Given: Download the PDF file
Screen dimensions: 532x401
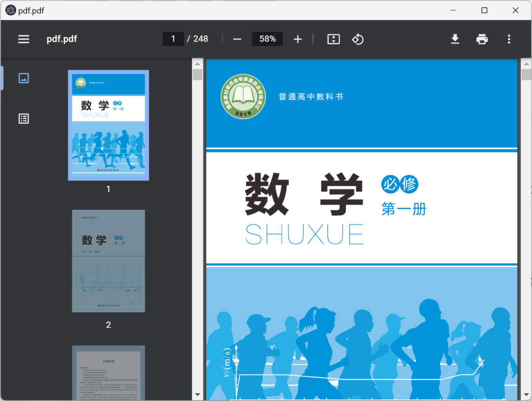Looking at the screenshot, I should [x=455, y=39].
